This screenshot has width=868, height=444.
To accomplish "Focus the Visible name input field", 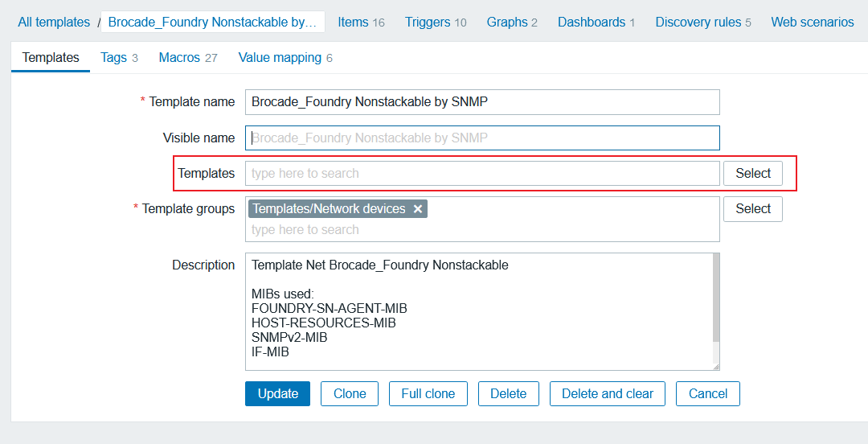I will pyautogui.click(x=482, y=138).
